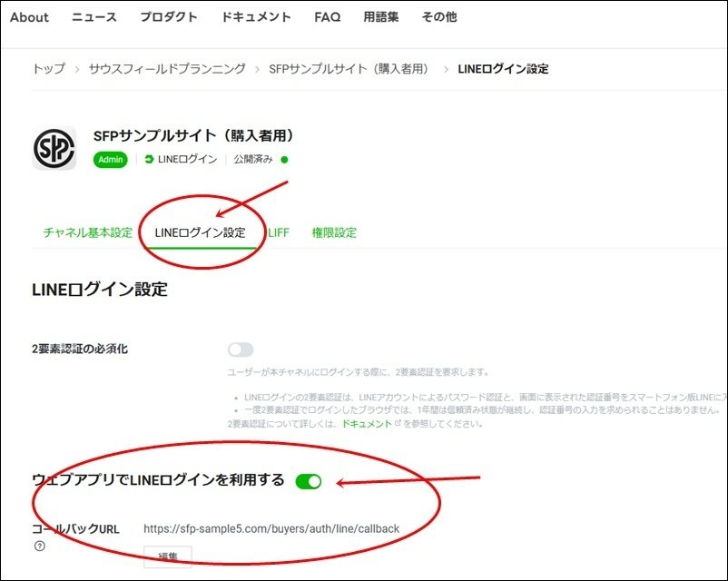This screenshot has height=581, width=728.
Task: Open the ニュース menu item
Action: coord(94,17)
